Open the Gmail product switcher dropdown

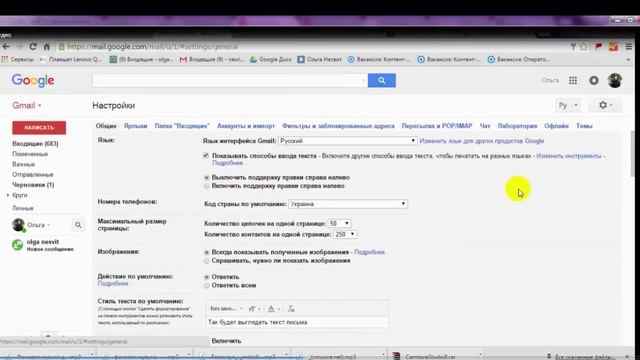point(27,105)
